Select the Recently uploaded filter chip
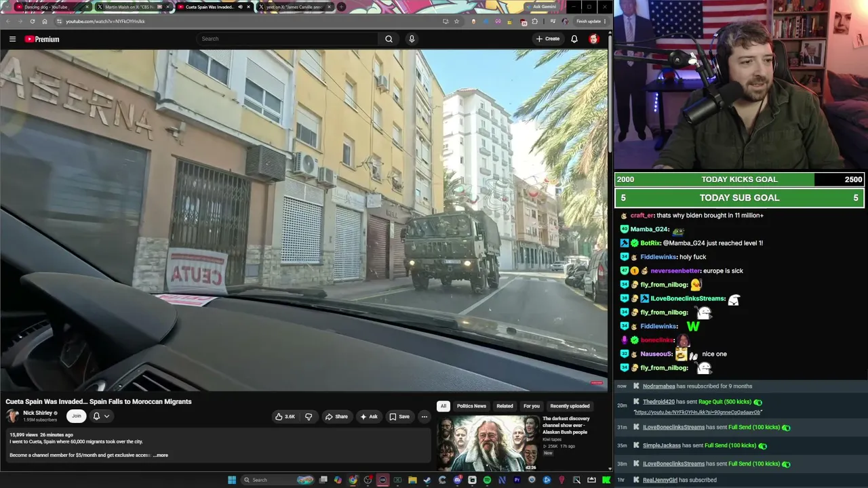The height and width of the screenshot is (488, 868). pos(570,406)
